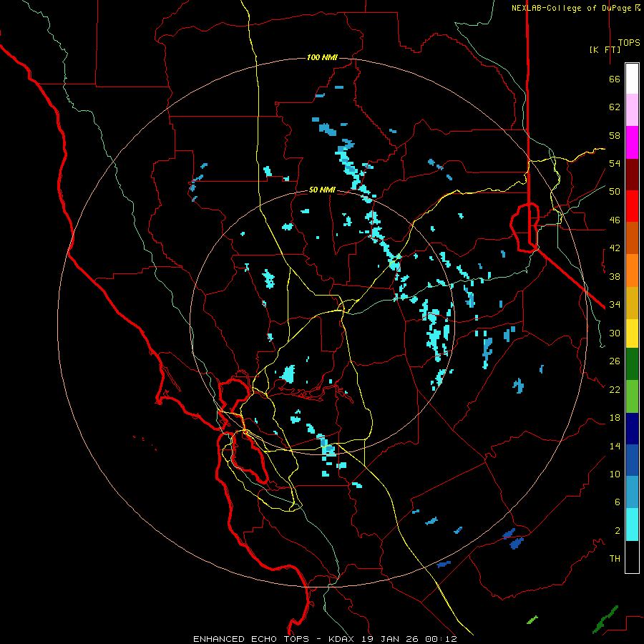Image resolution: width=644 pixels, height=644 pixels.
Task: Click the yellow swatch at 30
Action: [x=632, y=333]
